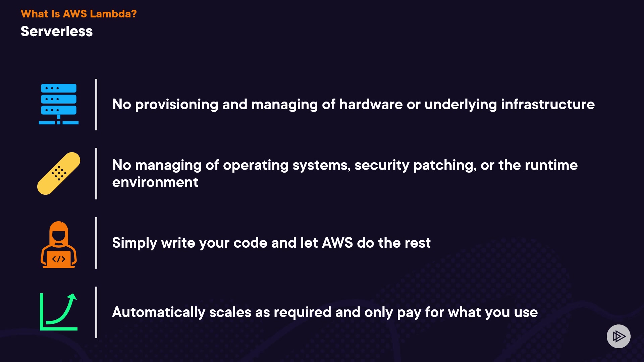Screen dimensions: 644x362
Task: Click the dotted center of the bandage
Action: tap(59, 173)
